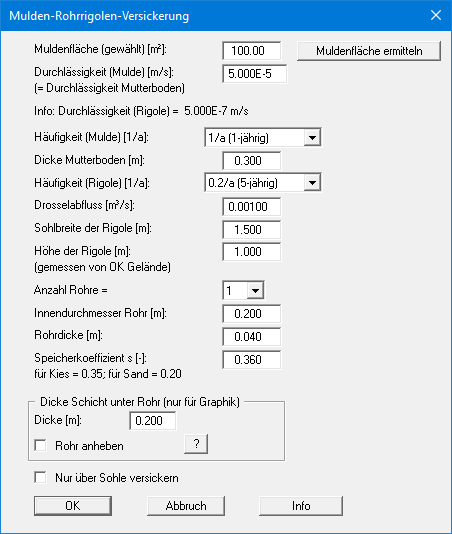452x534 pixels.
Task: Select the Sohlbreite der Rigole field
Action: click(252, 229)
